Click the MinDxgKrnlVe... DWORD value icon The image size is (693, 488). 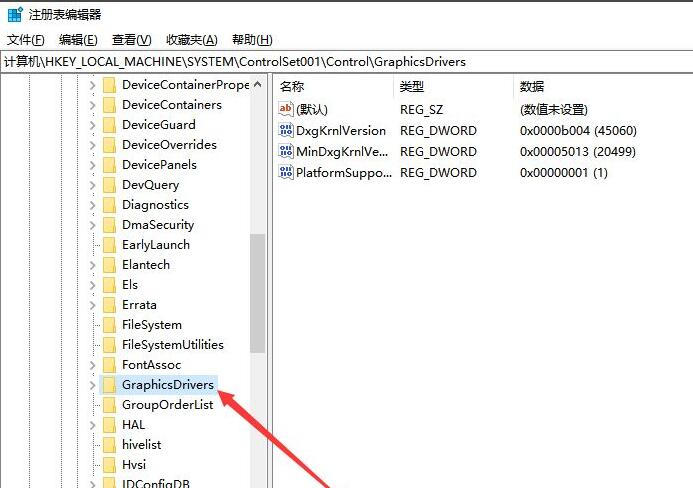coord(286,151)
